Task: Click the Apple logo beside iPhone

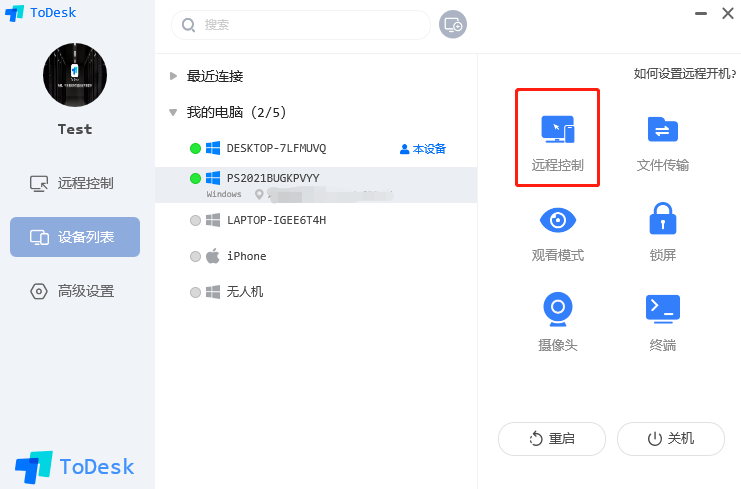Action: pos(213,256)
